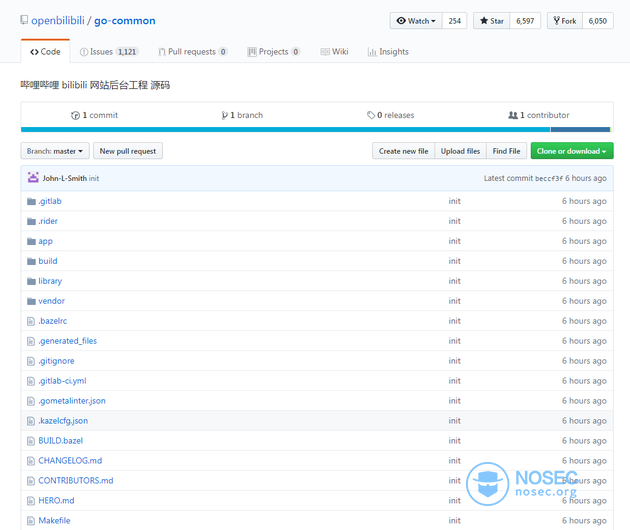The width and height of the screenshot is (630, 530).
Task: Click the file icon beside CHANGELOG.md
Action: pyautogui.click(x=31, y=461)
